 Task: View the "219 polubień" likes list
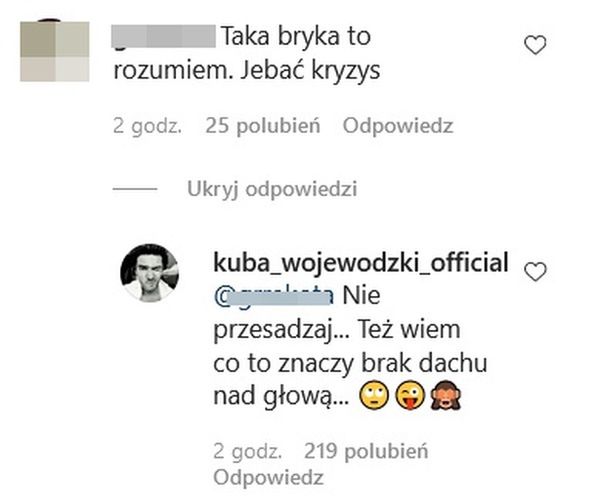pos(366,451)
